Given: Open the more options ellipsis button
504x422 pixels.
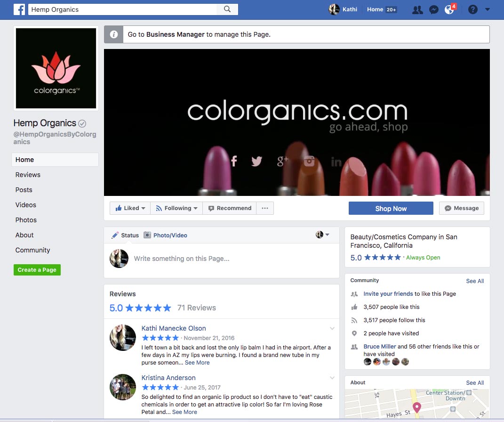Looking at the screenshot, I should (x=265, y=208).
